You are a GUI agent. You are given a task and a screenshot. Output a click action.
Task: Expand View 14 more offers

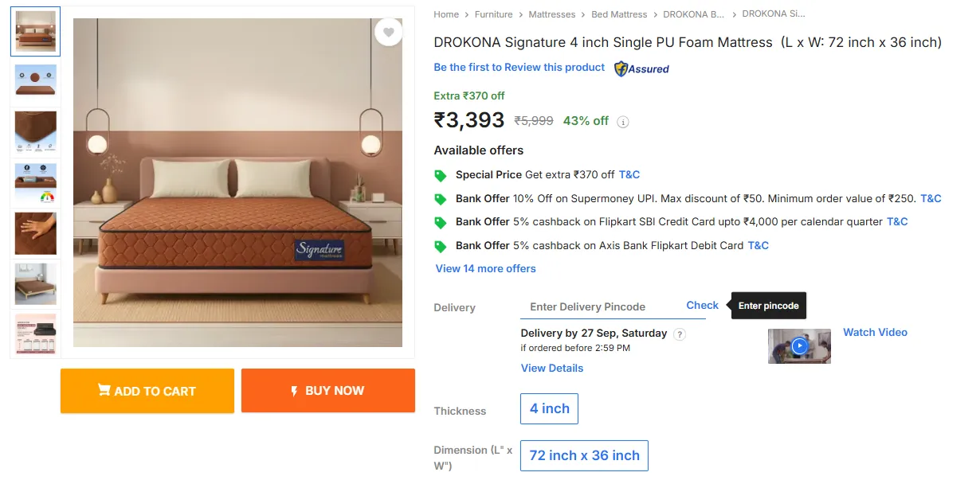[x=485, y=269]
